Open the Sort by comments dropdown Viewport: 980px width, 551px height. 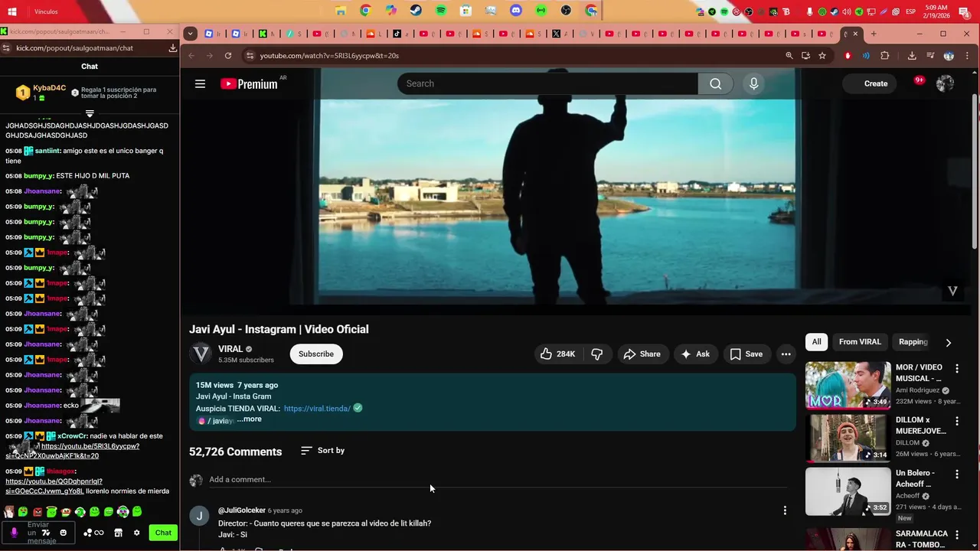322,451
